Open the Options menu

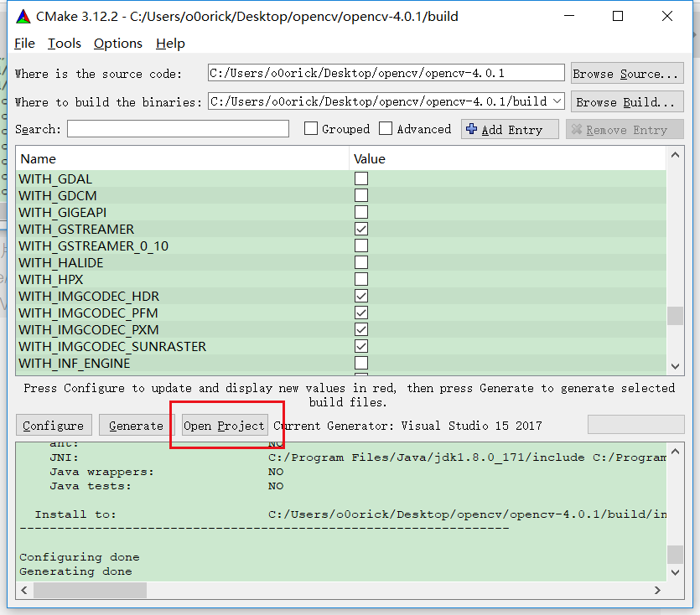[118, 44]
